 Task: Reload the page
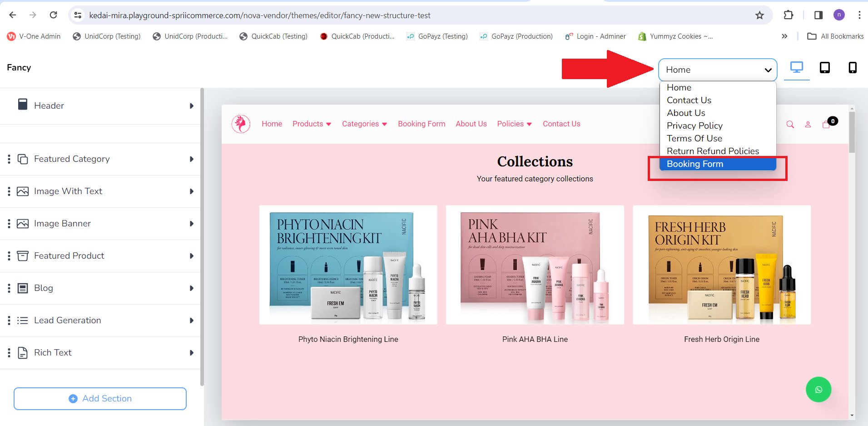(53, 15)
